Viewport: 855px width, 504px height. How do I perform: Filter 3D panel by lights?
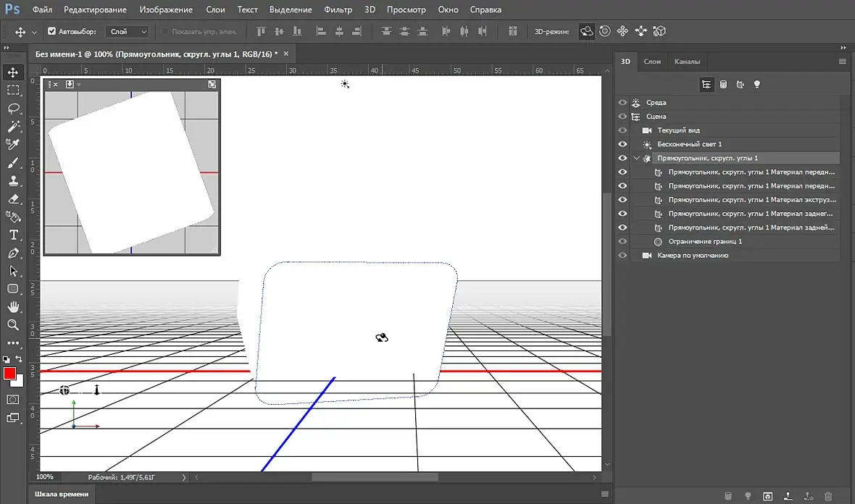tap(757, 85)
